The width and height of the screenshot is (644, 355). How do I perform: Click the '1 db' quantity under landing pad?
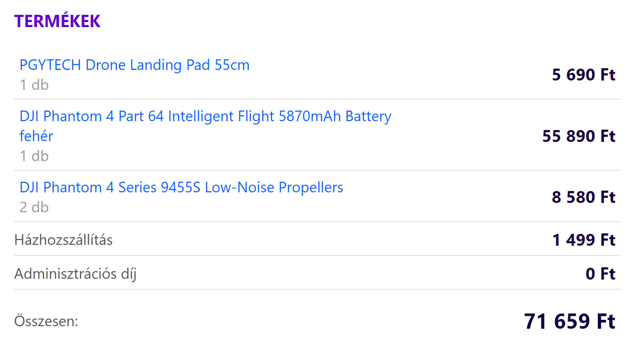[34, 85]
